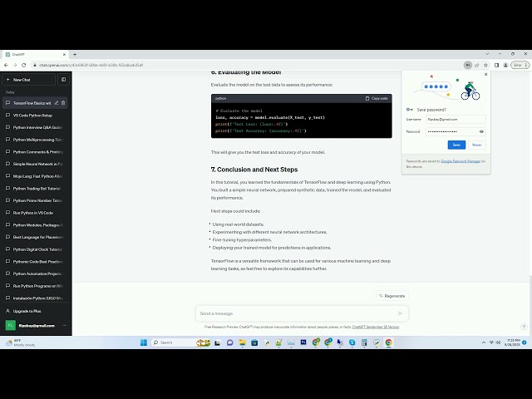Copy code from the python code block
This screenshot has width=532, height=399.
click(x=377, y=98)
